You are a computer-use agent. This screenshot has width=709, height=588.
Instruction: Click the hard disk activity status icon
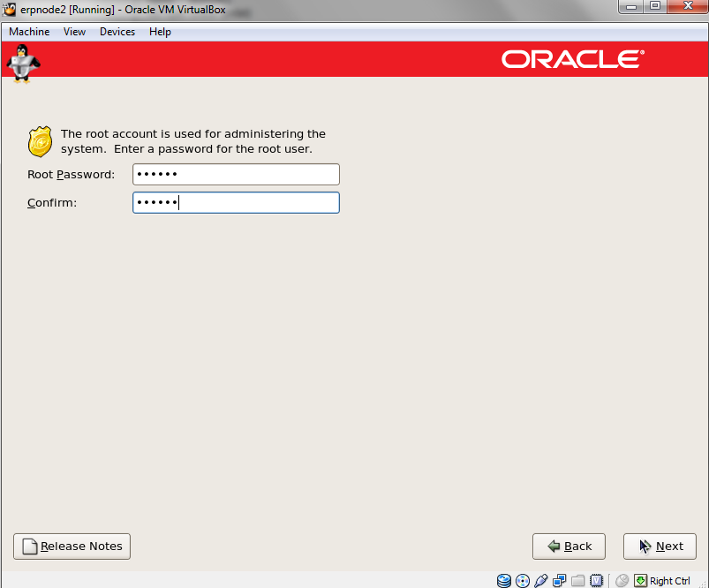click(504, 580)
